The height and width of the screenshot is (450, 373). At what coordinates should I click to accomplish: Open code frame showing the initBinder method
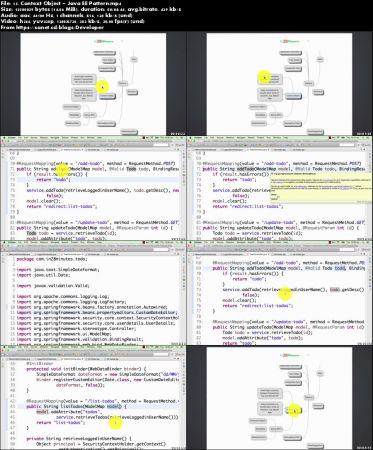(93, 398)
